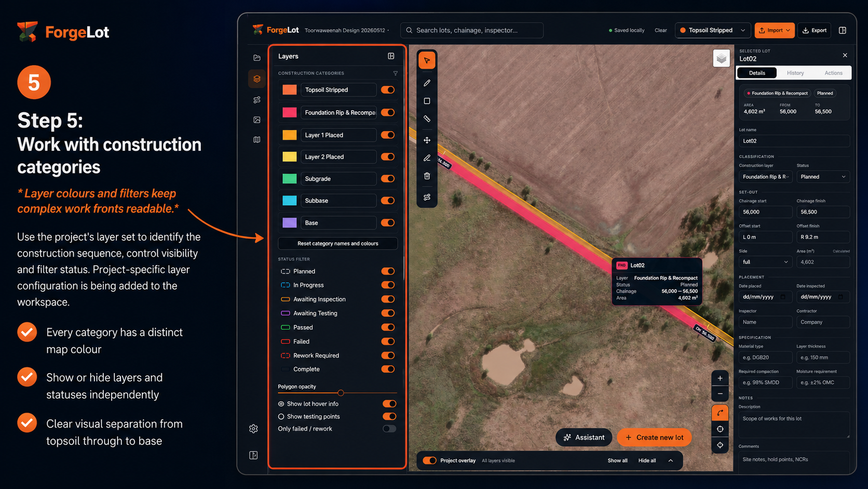The height and width of the screenshot is (489, 868).
Task: Toggle Foundation Rip & Recompact layer visibility
Action: coord(388,112)
